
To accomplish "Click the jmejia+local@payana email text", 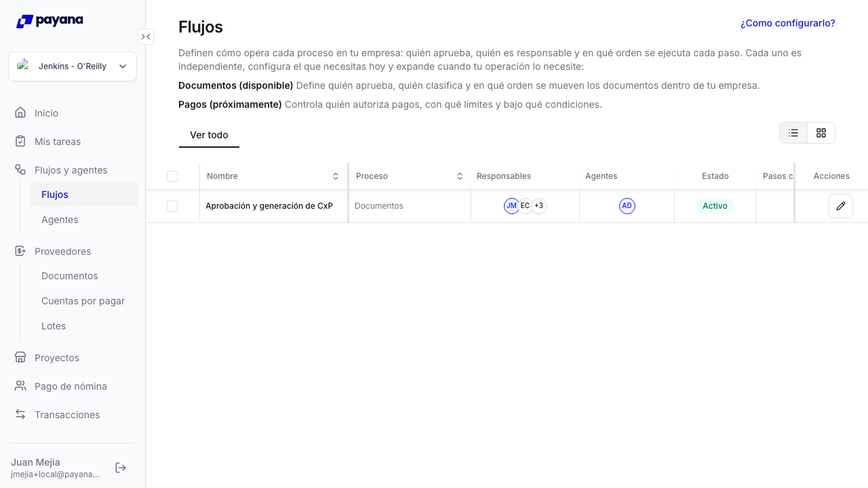I will pyautogui.click(x=55, y=474).
